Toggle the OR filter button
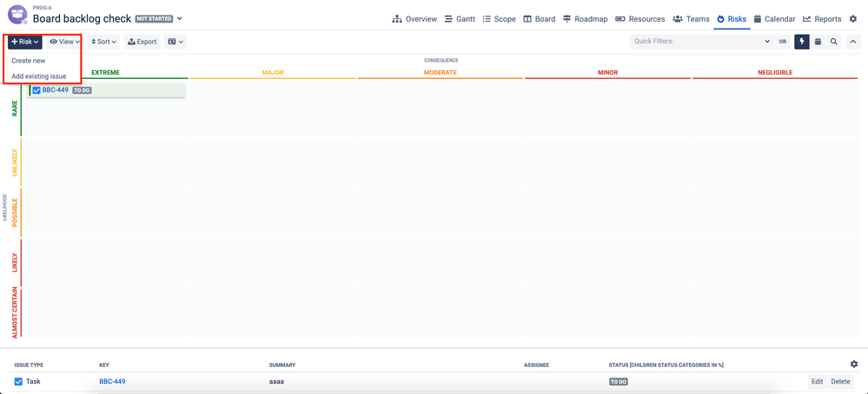The height and width of the screenshot is (394, 868). (783, 42)
